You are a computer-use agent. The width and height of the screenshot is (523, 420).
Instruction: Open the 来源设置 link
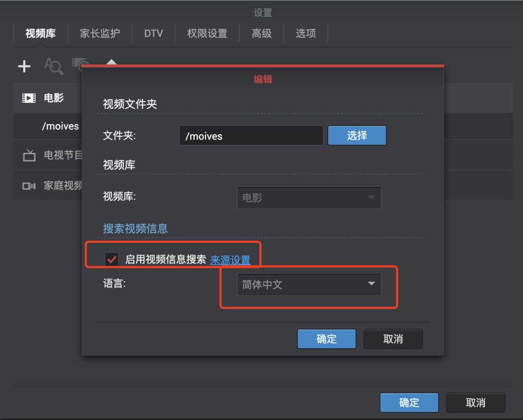(230, 260)
